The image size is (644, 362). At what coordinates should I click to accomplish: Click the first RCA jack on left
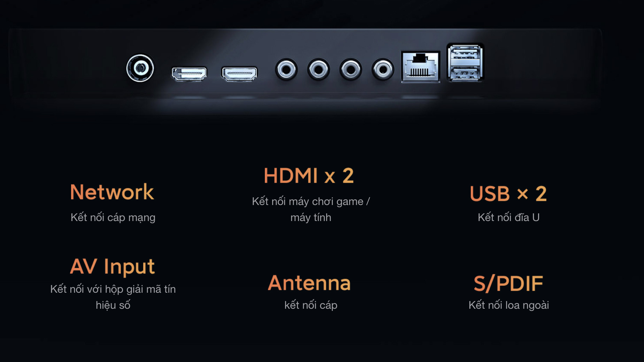pyautogui.click(x=286, y=70)
